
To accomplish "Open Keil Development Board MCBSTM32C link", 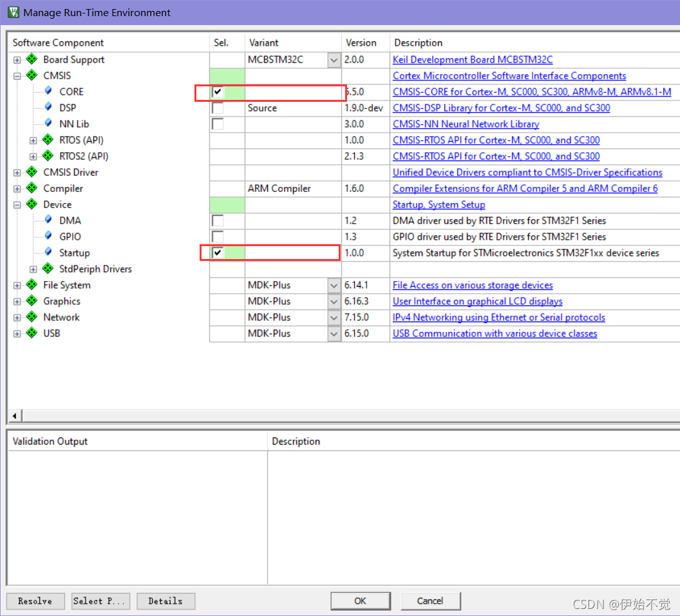I will point(473,60).
